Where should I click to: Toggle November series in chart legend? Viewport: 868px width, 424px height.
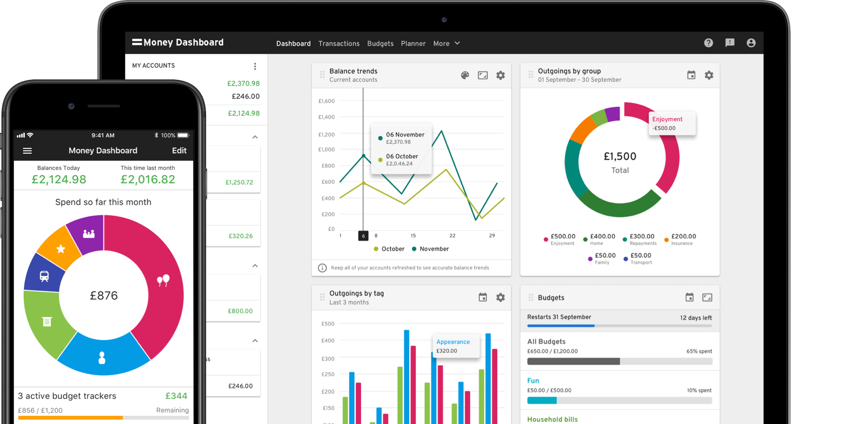pyautogui.click(x=430, y=249)
